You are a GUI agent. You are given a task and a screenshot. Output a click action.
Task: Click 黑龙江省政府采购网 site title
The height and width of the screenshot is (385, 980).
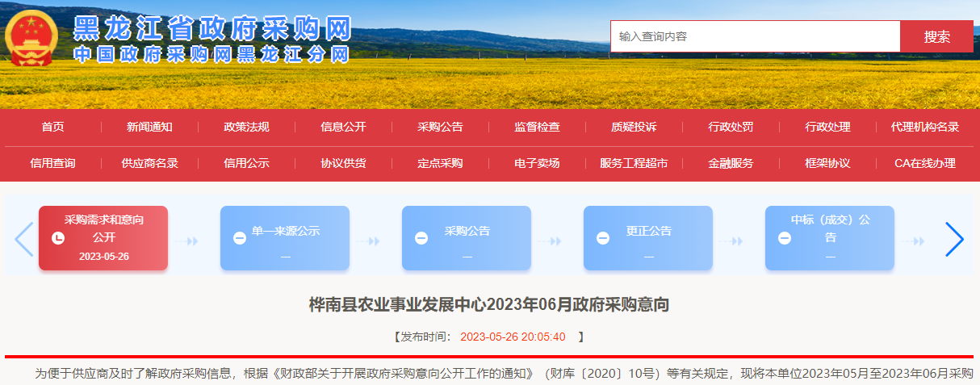212,28
